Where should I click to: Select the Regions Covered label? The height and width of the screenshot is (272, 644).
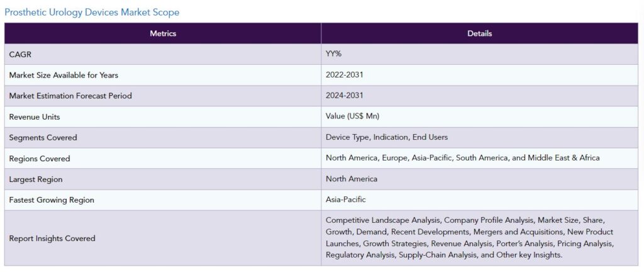[x=40, y=158]
